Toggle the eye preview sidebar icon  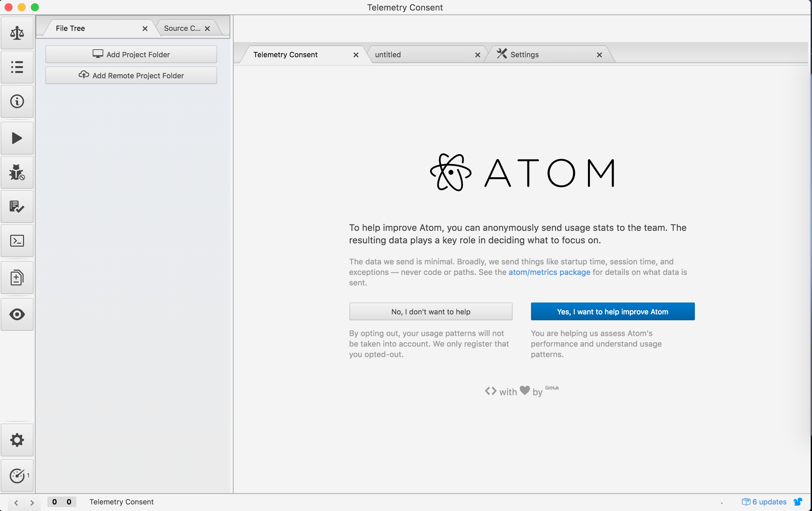click(x=17, y=314)
